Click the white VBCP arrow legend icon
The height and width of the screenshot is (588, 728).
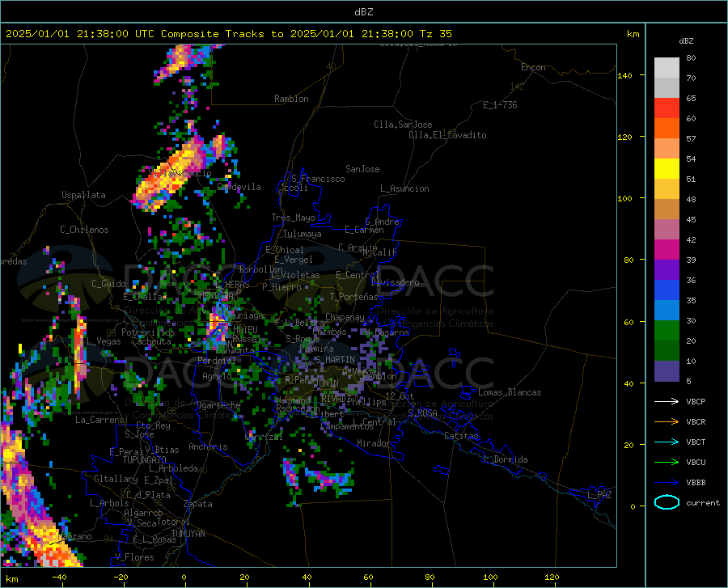(x=667, y=401)
